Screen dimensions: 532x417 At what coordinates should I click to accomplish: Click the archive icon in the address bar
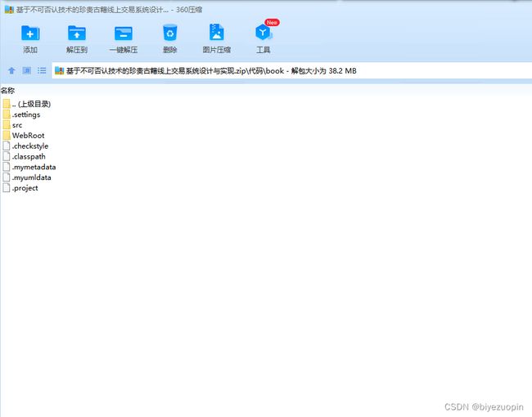(x=60, y=70)
